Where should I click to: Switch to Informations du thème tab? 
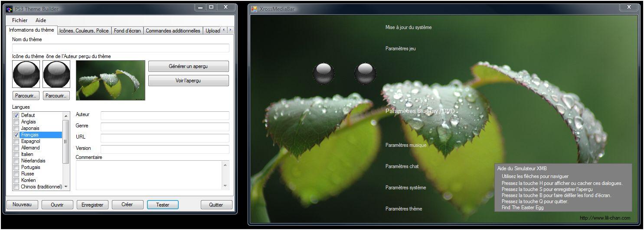tap(31, 30)
